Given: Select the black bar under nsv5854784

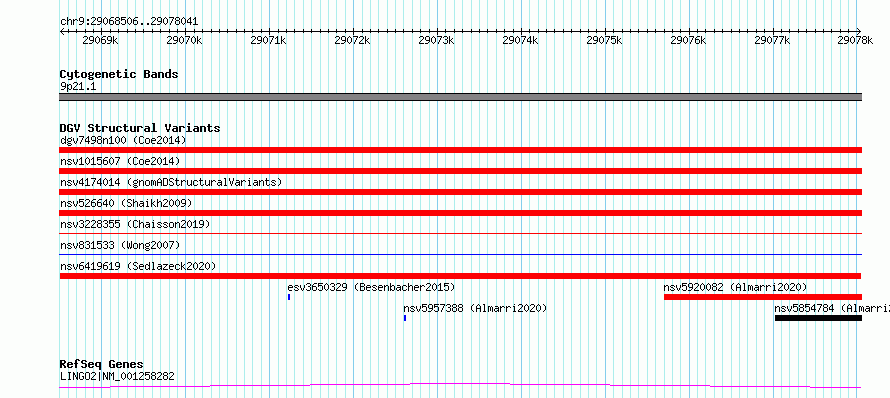Looking at the screenshot, I should pyautogui.click(x=818, y=318).
